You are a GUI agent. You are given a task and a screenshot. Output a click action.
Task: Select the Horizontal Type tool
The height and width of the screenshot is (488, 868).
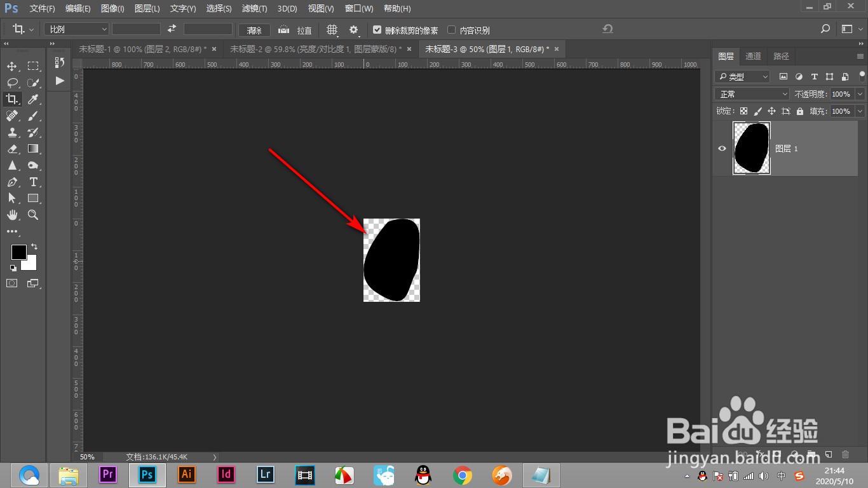[x=33, y=182]
